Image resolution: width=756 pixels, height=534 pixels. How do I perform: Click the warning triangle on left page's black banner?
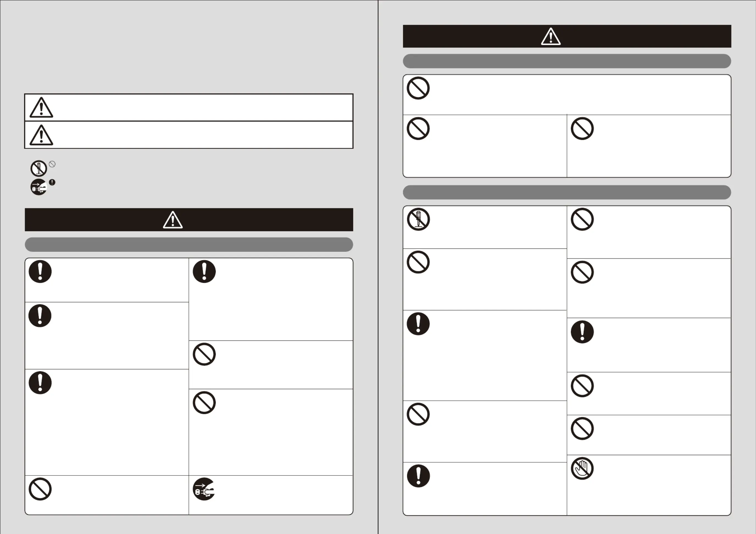coord(173,220)
